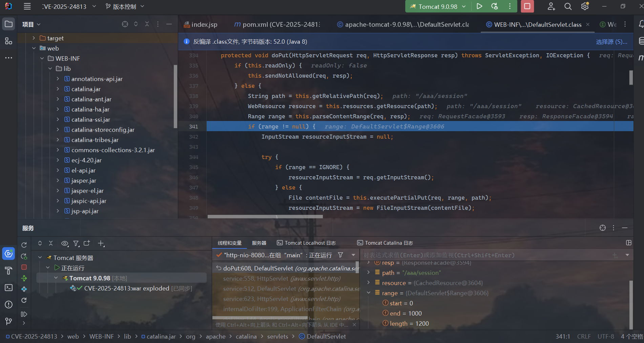The image size is (644, 343).
Task: Dismiss the keyboard shortcut hint
Action: pyautogui.click(x=354, y=325)
